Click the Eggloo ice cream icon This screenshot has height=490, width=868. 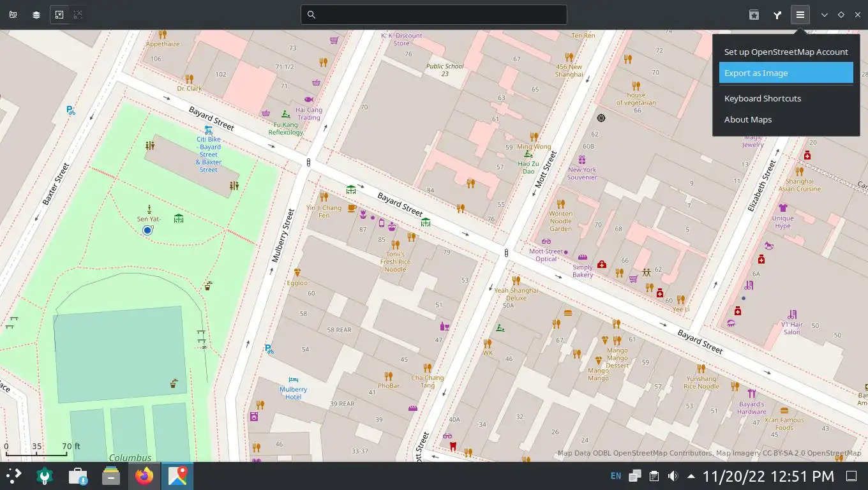click(x=297, y=273)
